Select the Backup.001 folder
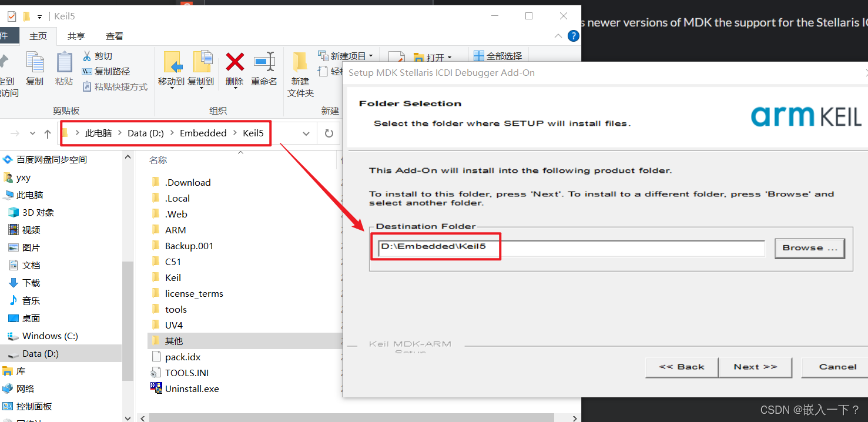This screenshot has width=868, height=422. coord(189,246)
